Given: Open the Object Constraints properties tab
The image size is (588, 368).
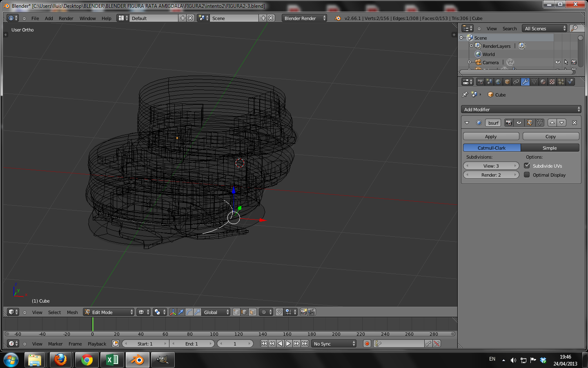Looking at the screenshot, I should coord(516,82).
